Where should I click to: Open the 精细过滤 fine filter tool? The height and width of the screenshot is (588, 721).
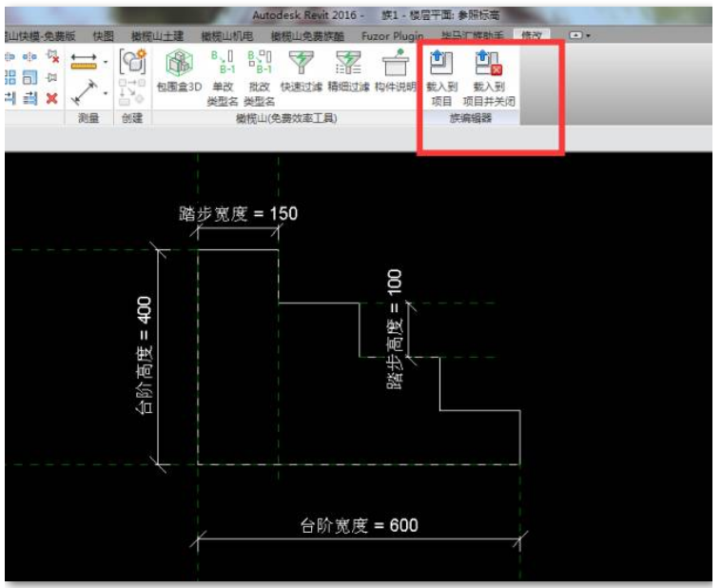click(348, 70)
